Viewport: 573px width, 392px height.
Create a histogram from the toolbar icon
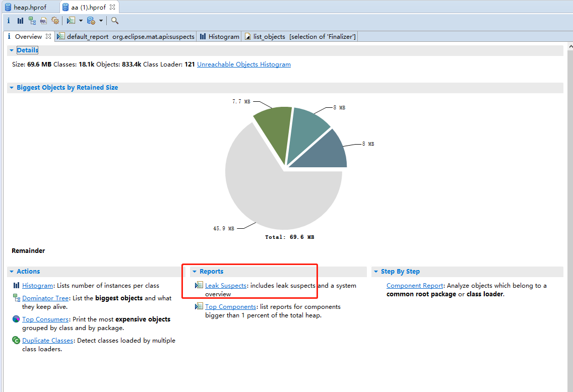20,21
